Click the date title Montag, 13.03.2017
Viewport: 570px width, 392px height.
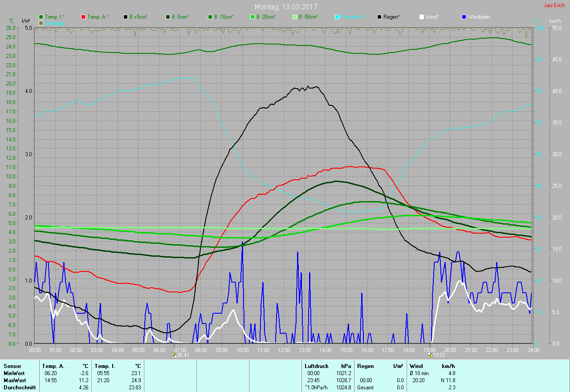coord(286,7)
